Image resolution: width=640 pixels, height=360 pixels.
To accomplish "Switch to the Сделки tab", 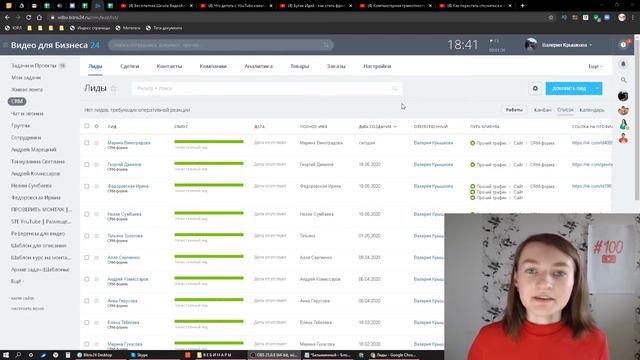I will 129,66.
